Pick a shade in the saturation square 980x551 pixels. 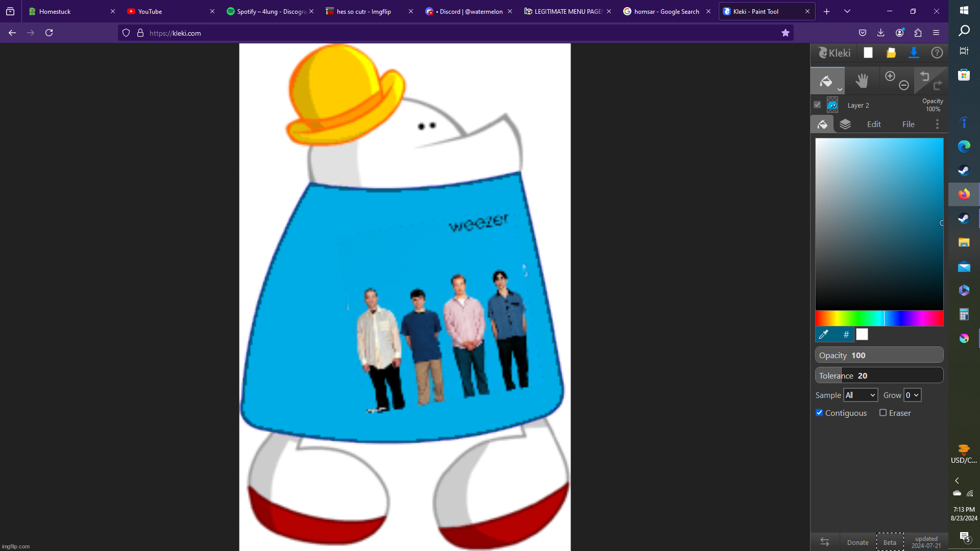[879, 224]
